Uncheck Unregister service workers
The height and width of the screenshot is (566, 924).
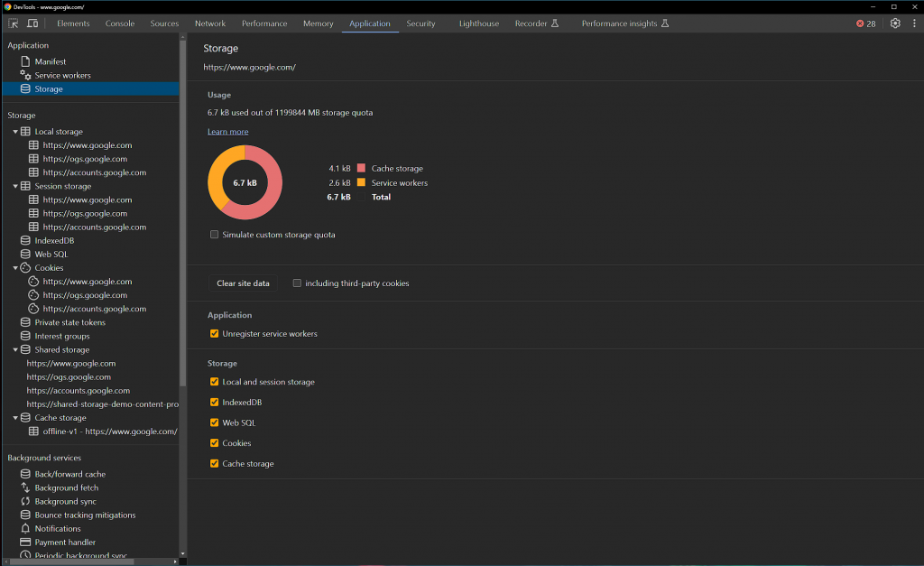point(215,334)
